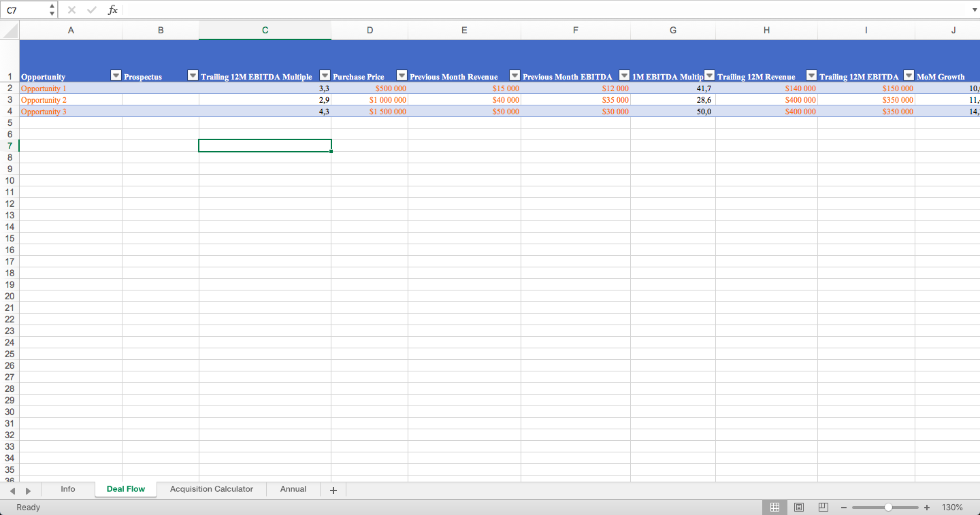The image size is (980, 515).
Task: Click the Name Box stepper arrows
Action: click(52, 10)
